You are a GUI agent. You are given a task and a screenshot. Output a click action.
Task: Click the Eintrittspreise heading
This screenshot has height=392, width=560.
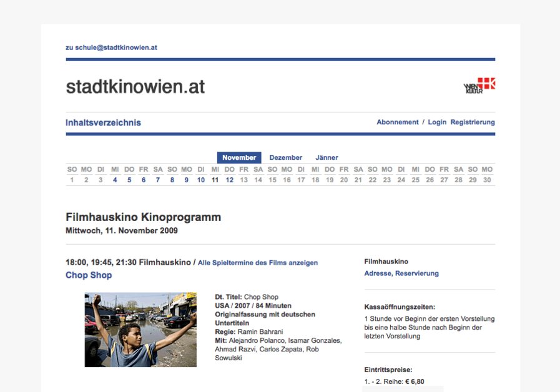388,370
